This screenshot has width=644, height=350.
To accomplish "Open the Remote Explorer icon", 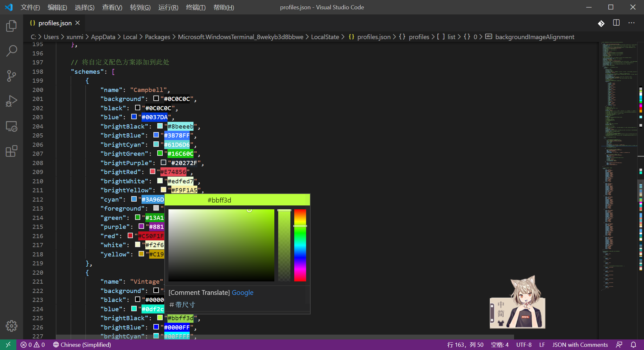I will tap(12, 126).
